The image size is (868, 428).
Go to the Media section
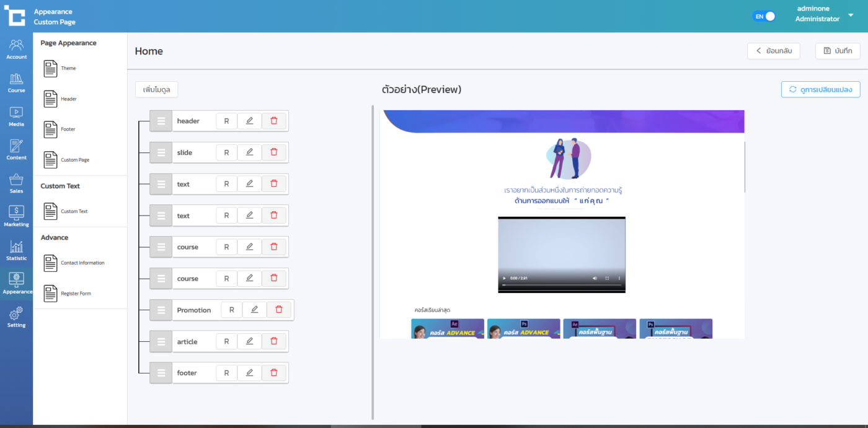pyautogui.click(x=17, y=116)
